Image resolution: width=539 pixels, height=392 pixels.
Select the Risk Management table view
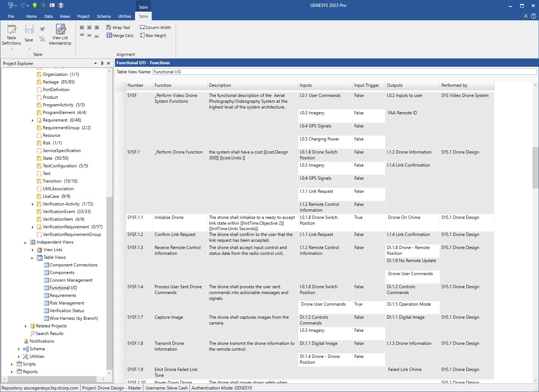click(67, 303)
